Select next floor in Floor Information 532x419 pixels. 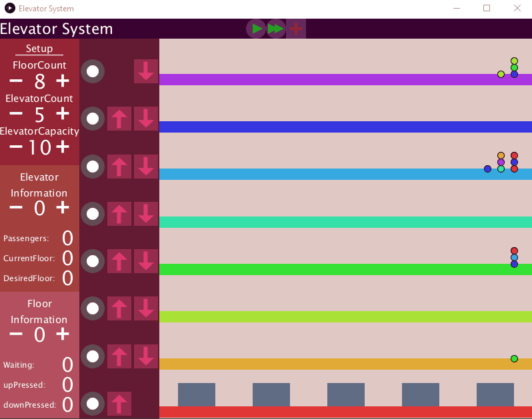[x=63, y=334]
